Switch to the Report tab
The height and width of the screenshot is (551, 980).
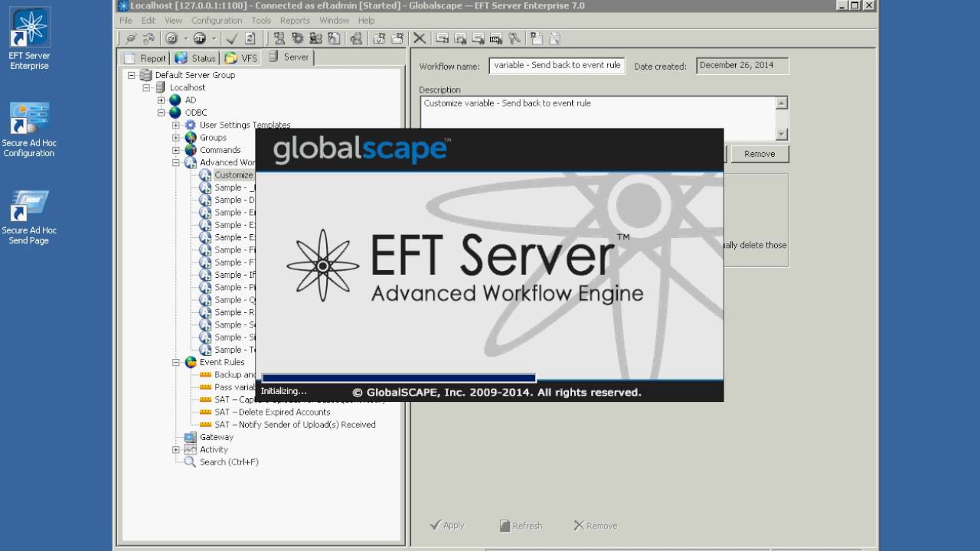tap(145, 58)
